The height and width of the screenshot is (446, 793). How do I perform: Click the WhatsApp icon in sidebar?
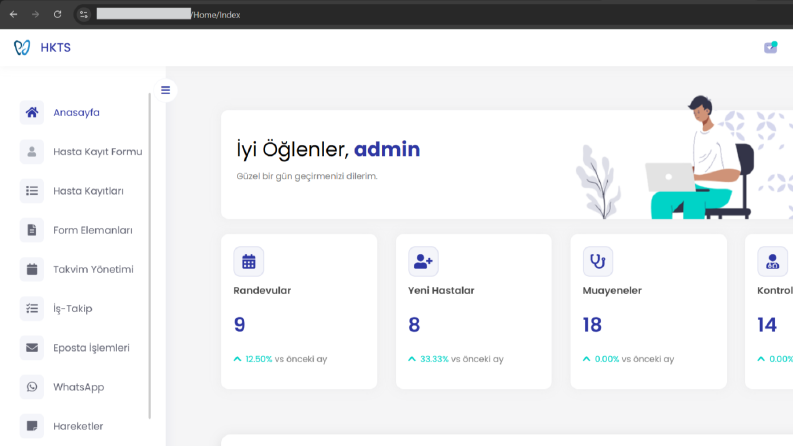[32, 387]
